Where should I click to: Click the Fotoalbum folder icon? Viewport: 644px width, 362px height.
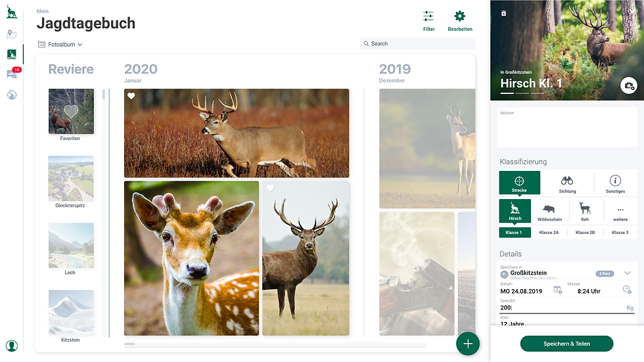point(41,44)
